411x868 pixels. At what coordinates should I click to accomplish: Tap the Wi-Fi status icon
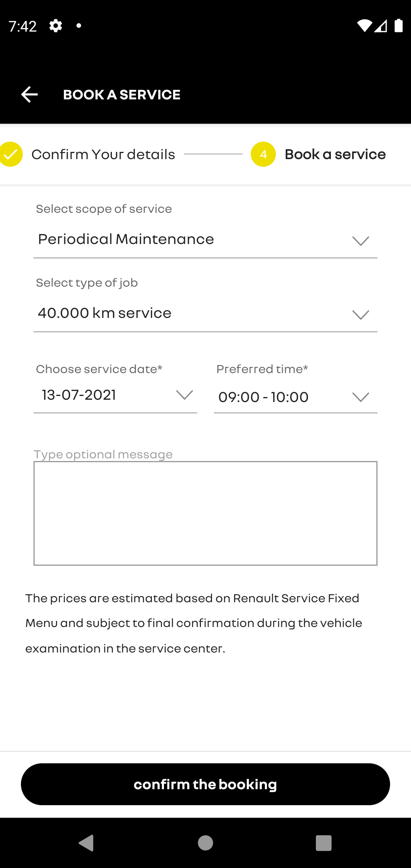click(364, 26)
